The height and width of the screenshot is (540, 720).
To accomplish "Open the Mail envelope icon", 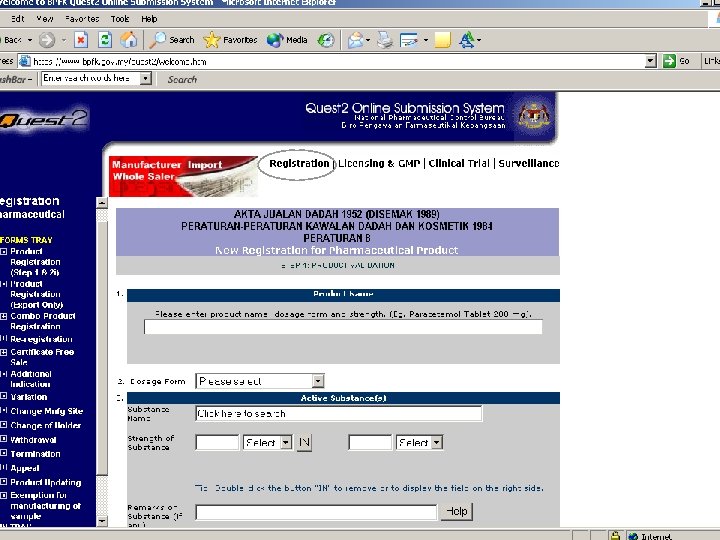I will click(x=355, y=40).
